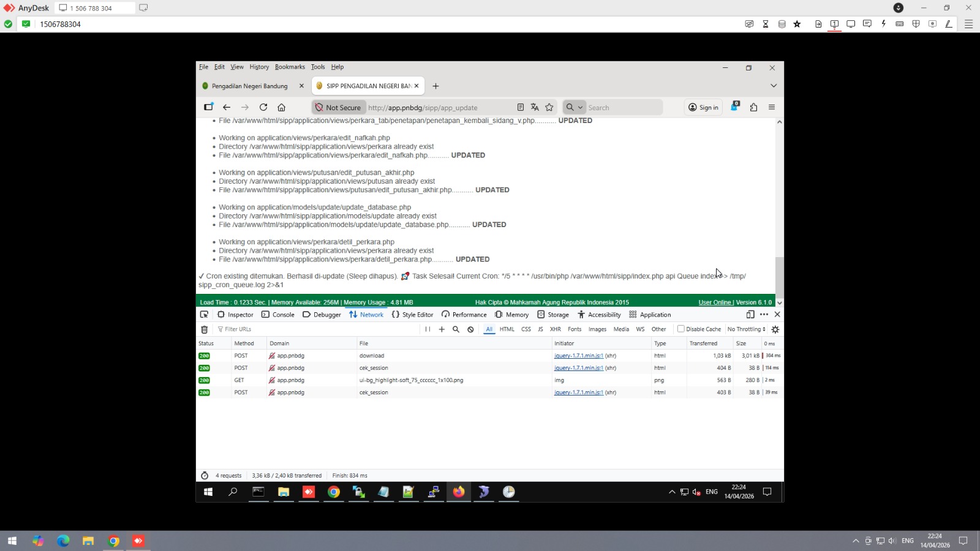Image resolution: width=980 pixels, height=551 pixels.
Task: Expand the list all tabs chevron
Action: tap(774, 86)
